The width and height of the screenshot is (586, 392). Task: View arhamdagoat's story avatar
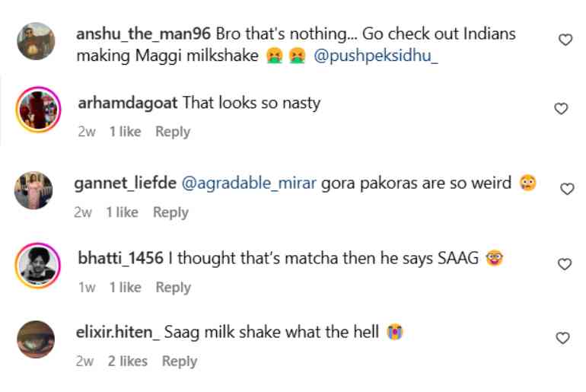(x=39, y=109)
